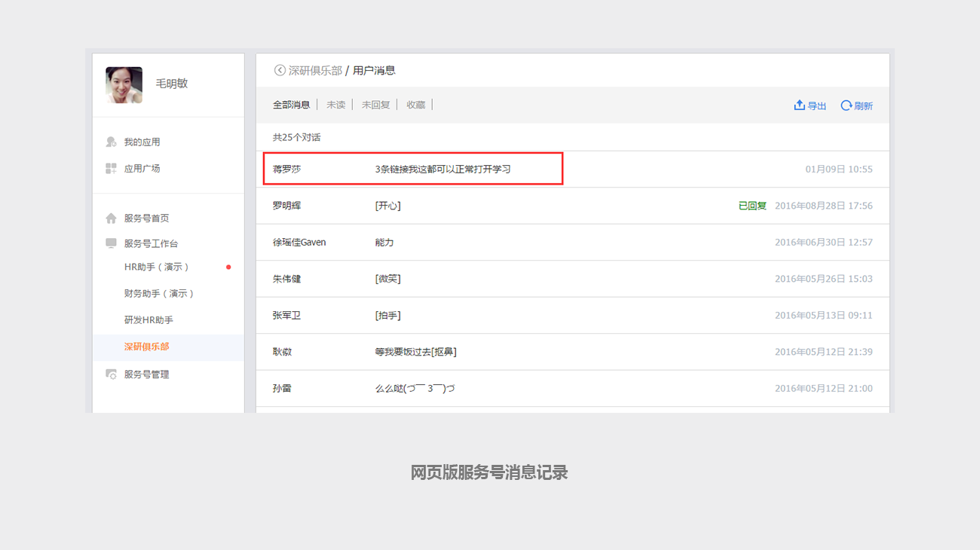
Task: Open HR助手（演示） in the sidebar
Action: pos(157,267)
